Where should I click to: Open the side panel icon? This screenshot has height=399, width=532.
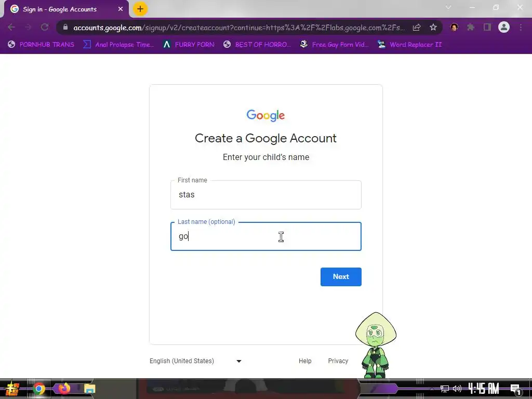point(487,27)
